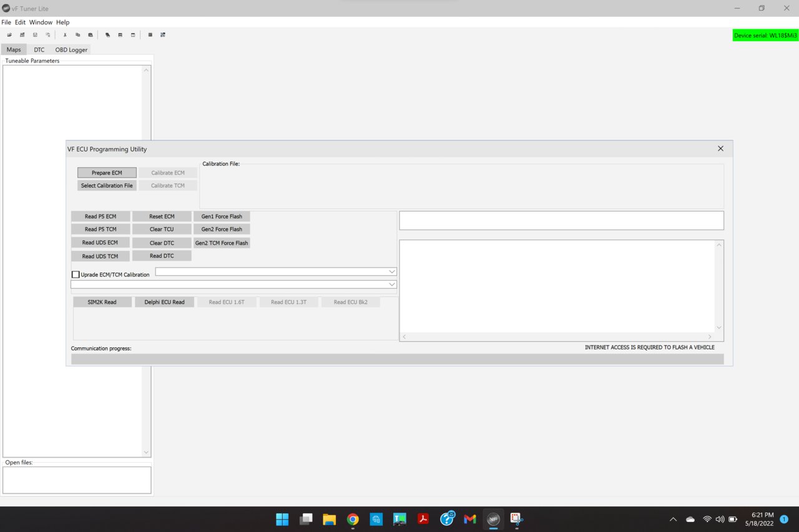Click the Tuneable Parameters scroll-up arrow
Screen dimensions: 799x532
tap(146, 70)
